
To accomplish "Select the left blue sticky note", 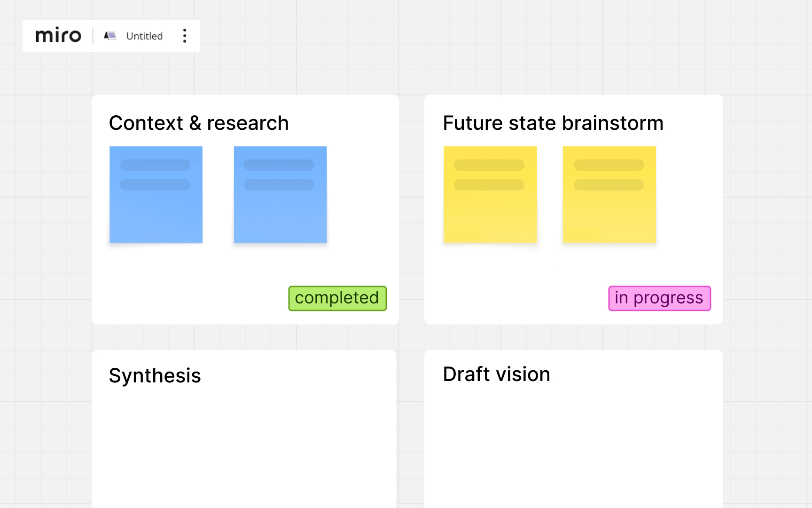I will (x=156, y=195).
